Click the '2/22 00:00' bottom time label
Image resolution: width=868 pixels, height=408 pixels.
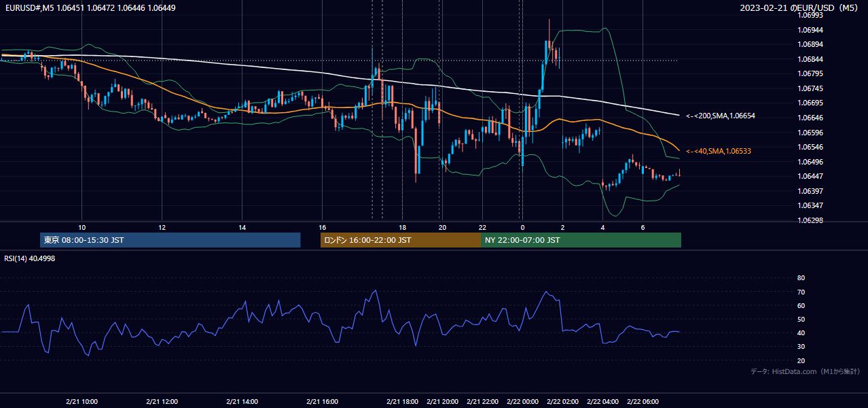tap(523, 402)
